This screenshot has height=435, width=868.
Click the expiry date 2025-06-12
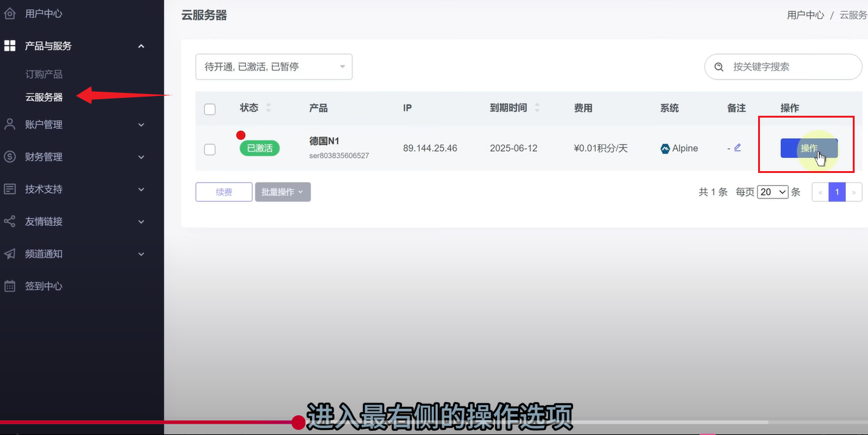513,148
